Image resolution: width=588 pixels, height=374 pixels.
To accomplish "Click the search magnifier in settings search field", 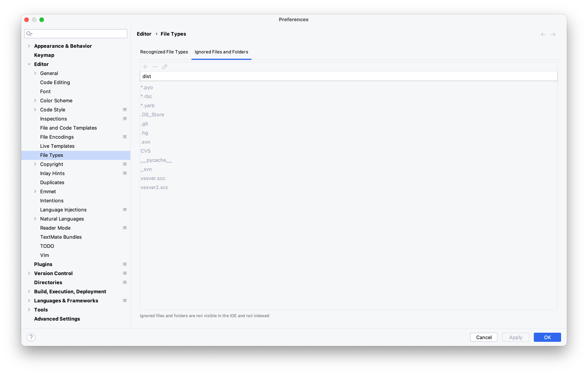I will 30,33.
